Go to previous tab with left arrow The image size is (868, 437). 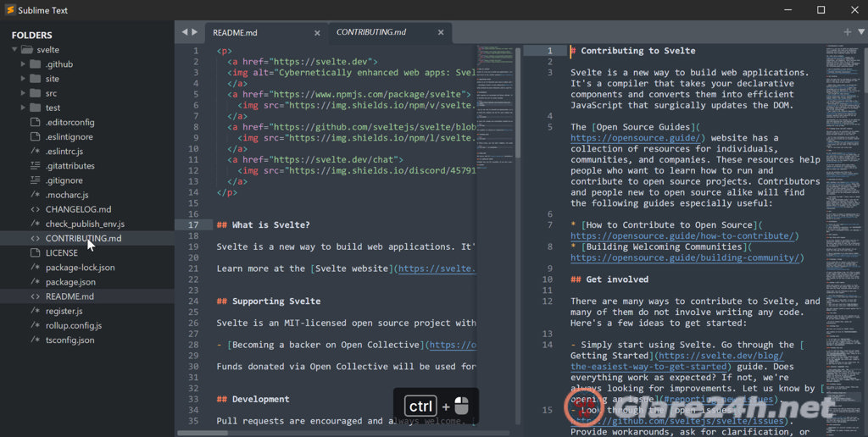coord(184,32)
